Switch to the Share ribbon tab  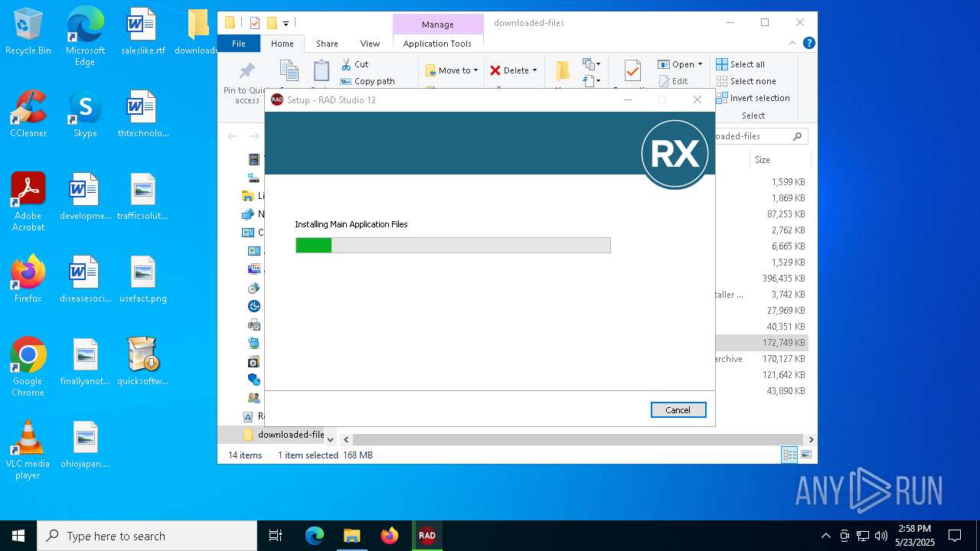(327, 44)
